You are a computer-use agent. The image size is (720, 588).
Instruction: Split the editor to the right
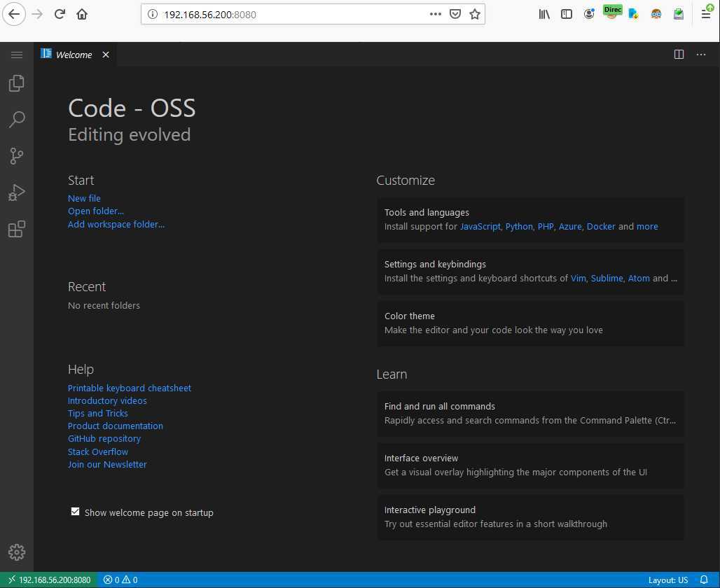pyautogui.click(x=679, y=54)
